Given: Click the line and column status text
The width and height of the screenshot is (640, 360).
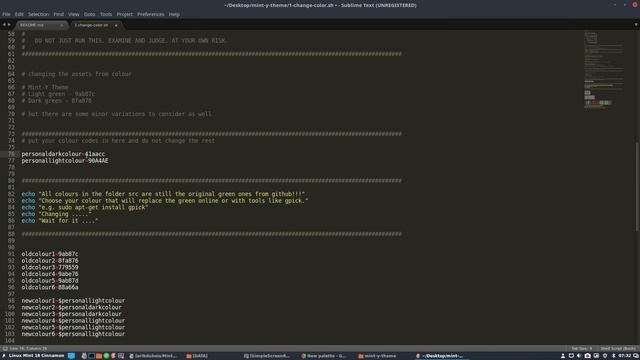Looking at the screenshot, I should pyautogui.click(x=28, y=349).
